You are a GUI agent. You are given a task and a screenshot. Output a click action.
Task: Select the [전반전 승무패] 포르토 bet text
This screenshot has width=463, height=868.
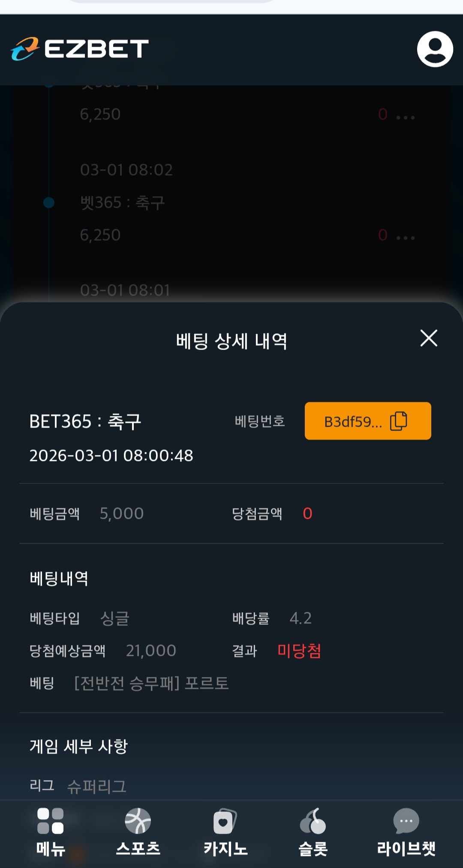pos(151,683)
